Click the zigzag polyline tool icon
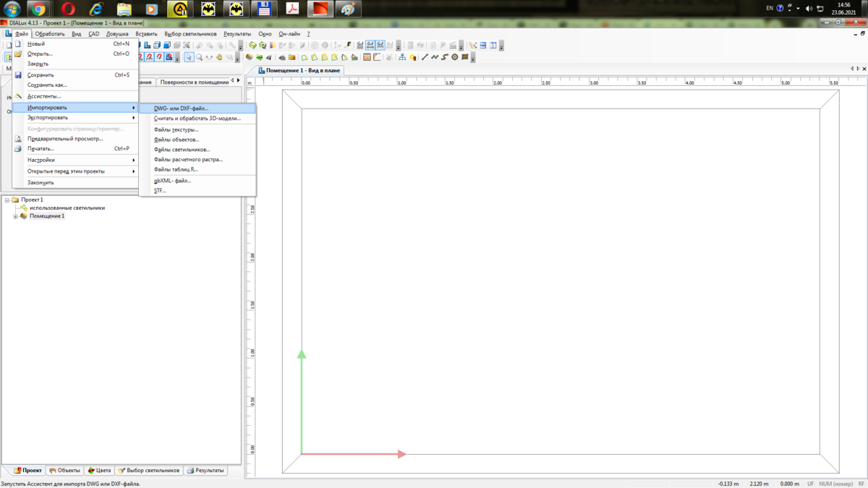Screen dimensions: 868x488 [435, 57]
